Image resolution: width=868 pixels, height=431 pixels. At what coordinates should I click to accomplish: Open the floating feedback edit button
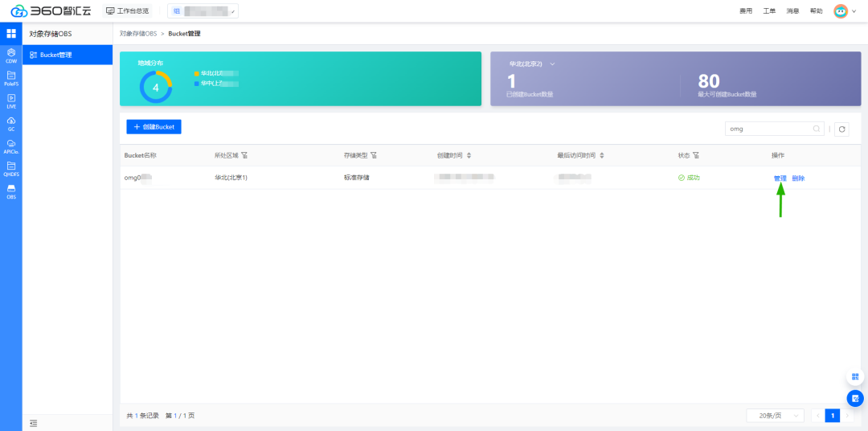pos(855,398)
